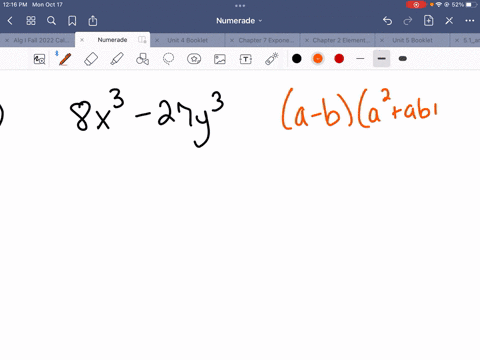This screenshot has width=480, height=360.
Task: Redo the last action
Action: pyautogui.click(x=407, y=21)
